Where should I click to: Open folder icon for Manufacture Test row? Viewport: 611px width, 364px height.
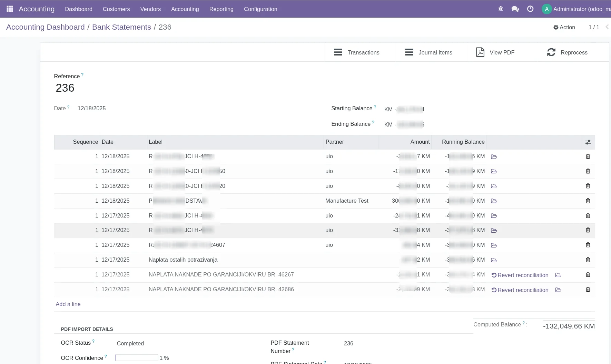(494, 201)
